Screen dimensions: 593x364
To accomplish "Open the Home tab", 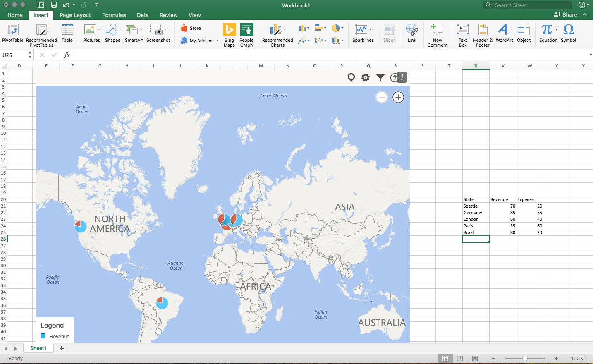I will (x=15, y=15).
